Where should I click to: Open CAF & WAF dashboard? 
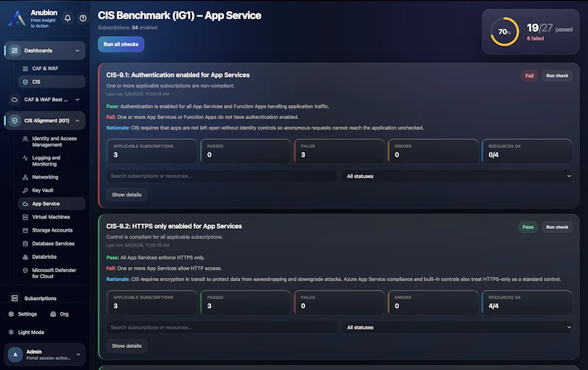pos(51,68)
